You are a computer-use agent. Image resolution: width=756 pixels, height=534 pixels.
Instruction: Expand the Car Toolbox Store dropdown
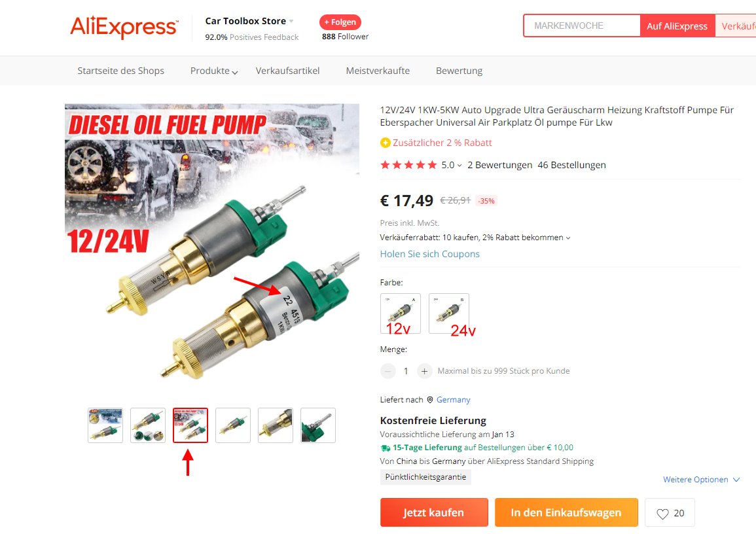pyautogui.click(x=291, y=21)
